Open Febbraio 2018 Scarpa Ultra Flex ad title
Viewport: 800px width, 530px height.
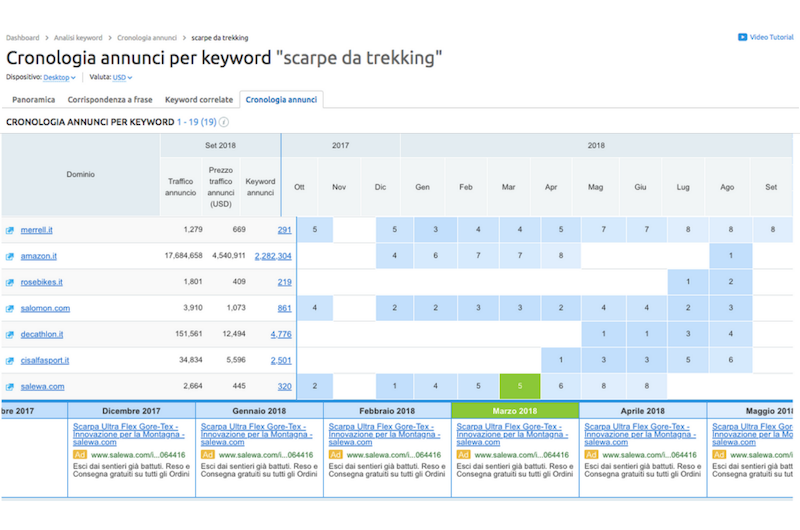click(384, 434)
